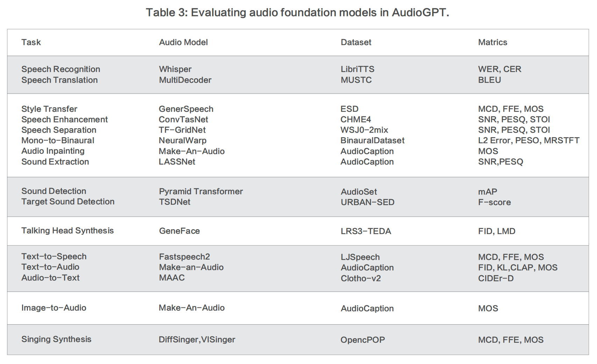
Task: Select the 'Pyramid Transformer' model cell
Action: tap(201, 191)
